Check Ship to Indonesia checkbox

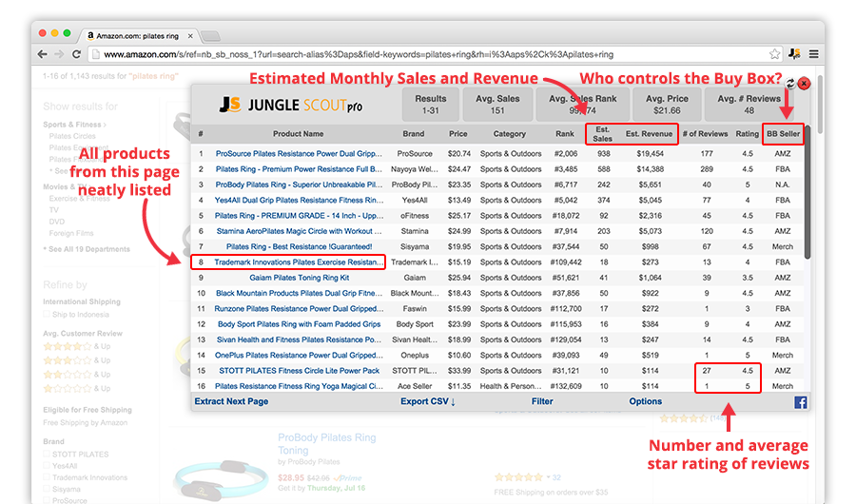(47, 315)
